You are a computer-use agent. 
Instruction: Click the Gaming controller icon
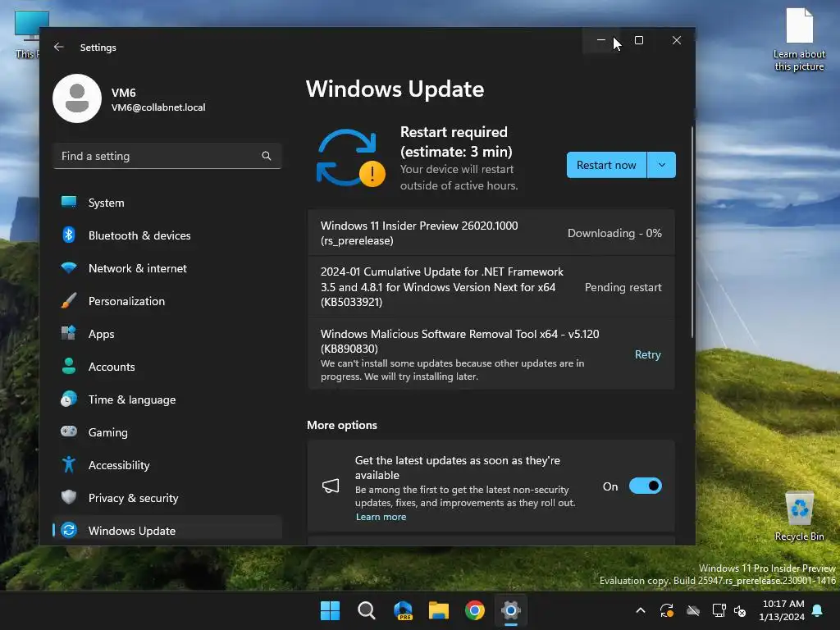click(69, 431)
